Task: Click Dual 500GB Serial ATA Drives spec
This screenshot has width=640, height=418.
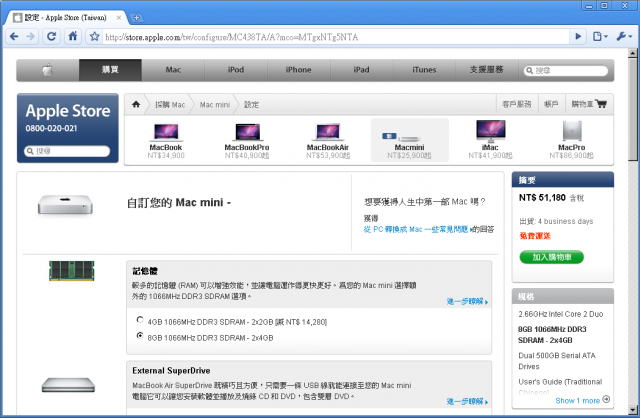Action: [557, 361]
